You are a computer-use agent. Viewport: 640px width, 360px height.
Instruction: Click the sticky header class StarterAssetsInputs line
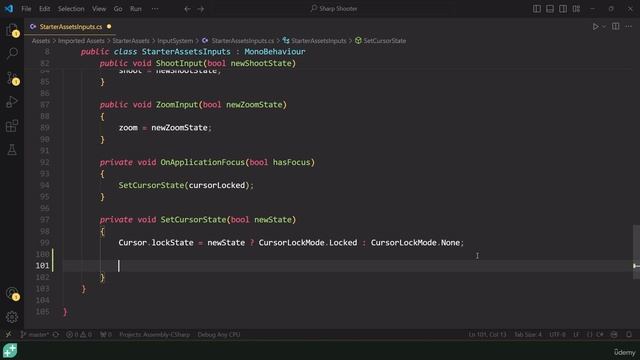pos(193,52)
